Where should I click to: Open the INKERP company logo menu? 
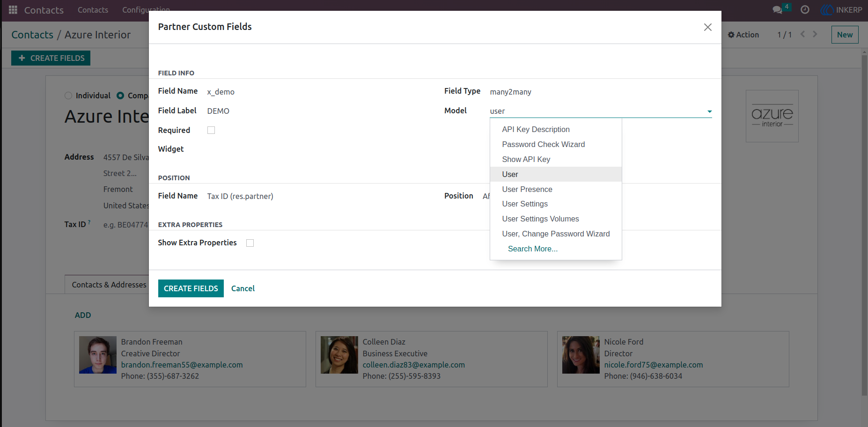tap(841, 10)
